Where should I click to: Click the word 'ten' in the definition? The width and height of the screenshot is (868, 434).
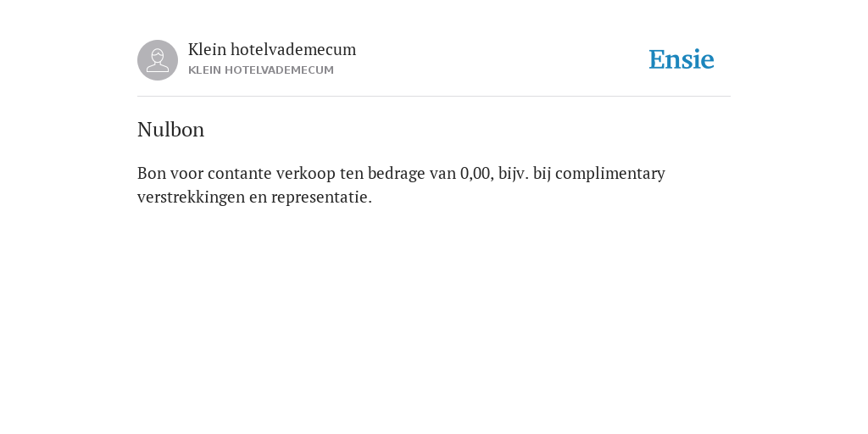352,174
